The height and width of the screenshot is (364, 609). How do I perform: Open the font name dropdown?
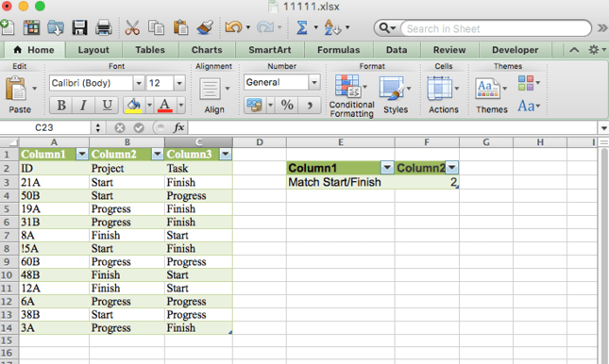point(138,83)
